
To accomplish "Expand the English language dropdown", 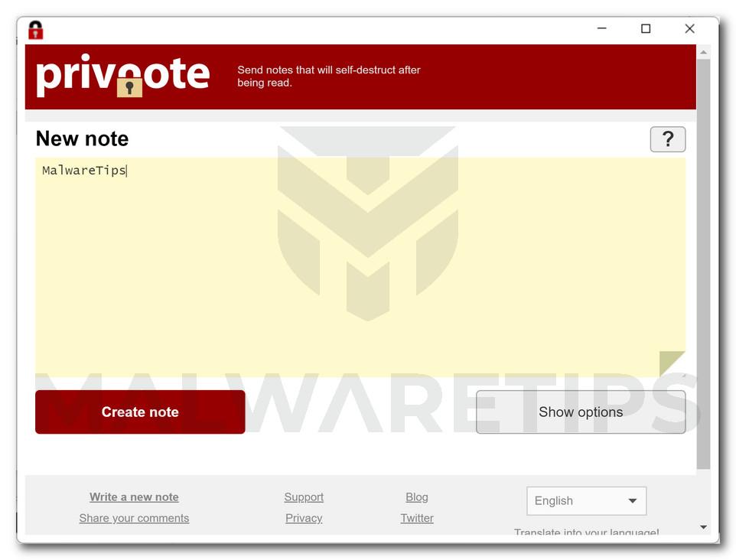I will [586, 501].
